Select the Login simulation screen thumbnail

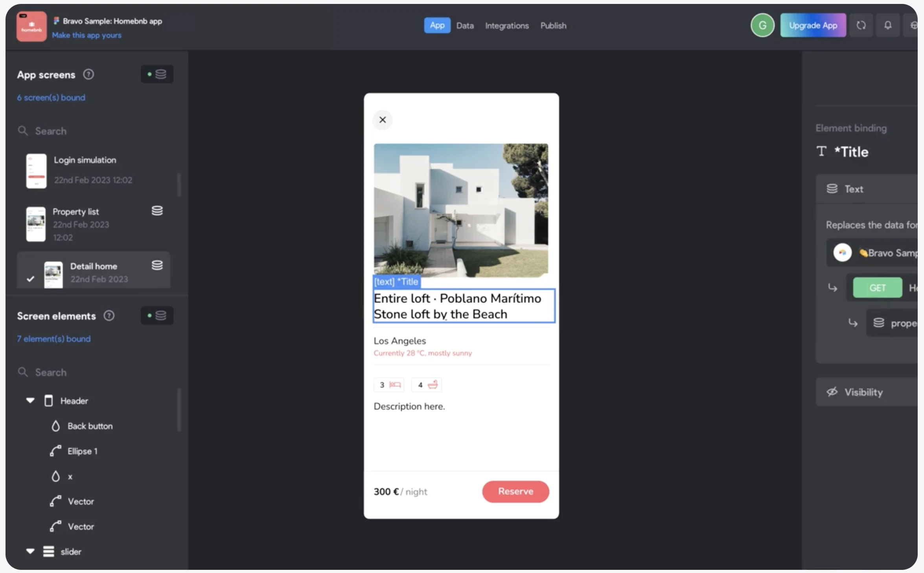tap(36, 170)
